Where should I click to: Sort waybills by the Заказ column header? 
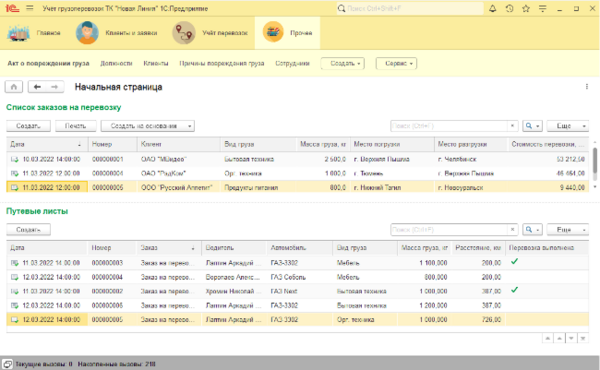point(169,248)
